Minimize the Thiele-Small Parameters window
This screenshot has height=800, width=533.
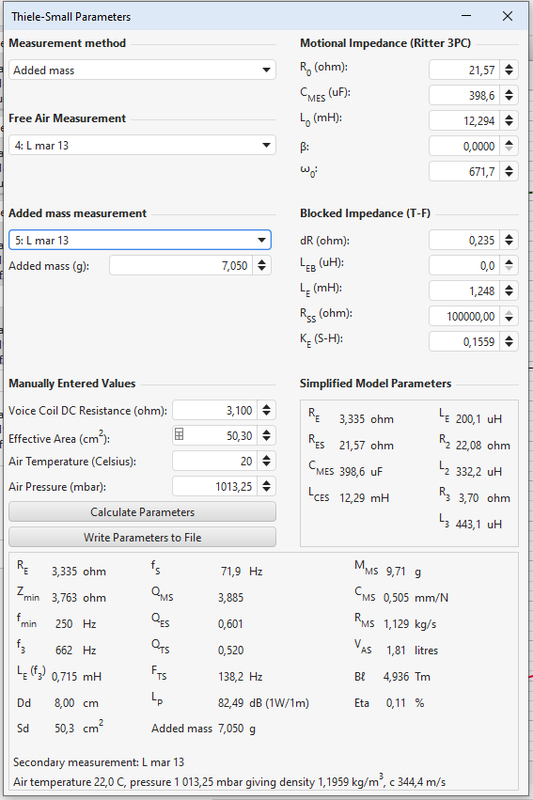466,16
